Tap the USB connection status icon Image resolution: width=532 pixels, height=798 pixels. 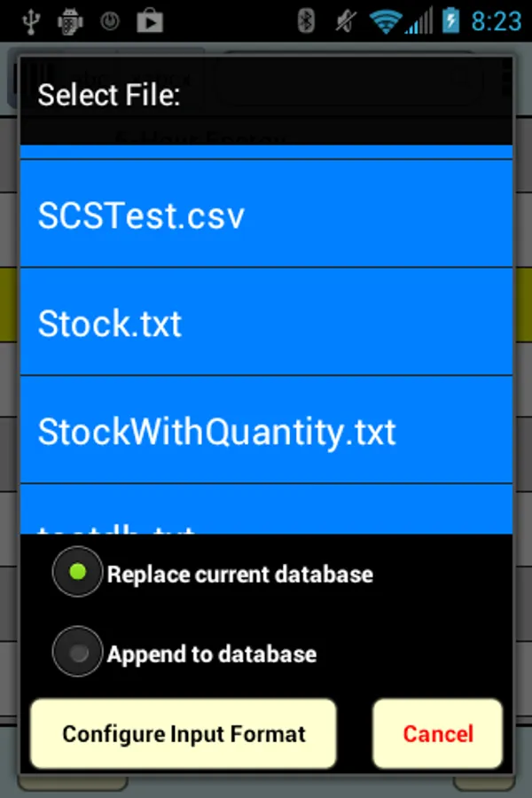[x=31, y=20]
